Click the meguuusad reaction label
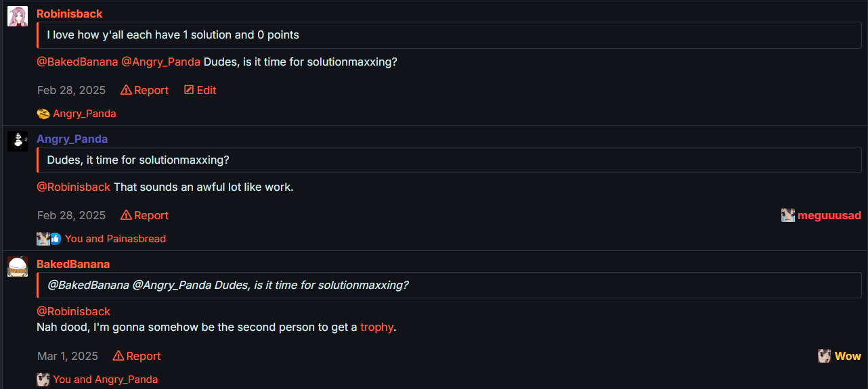Viewport: 868px width, 389px height. point(829,215)
